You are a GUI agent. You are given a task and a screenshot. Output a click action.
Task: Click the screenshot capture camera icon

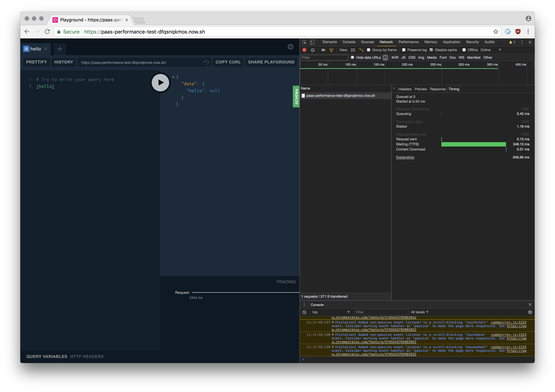tap(323, 50)
